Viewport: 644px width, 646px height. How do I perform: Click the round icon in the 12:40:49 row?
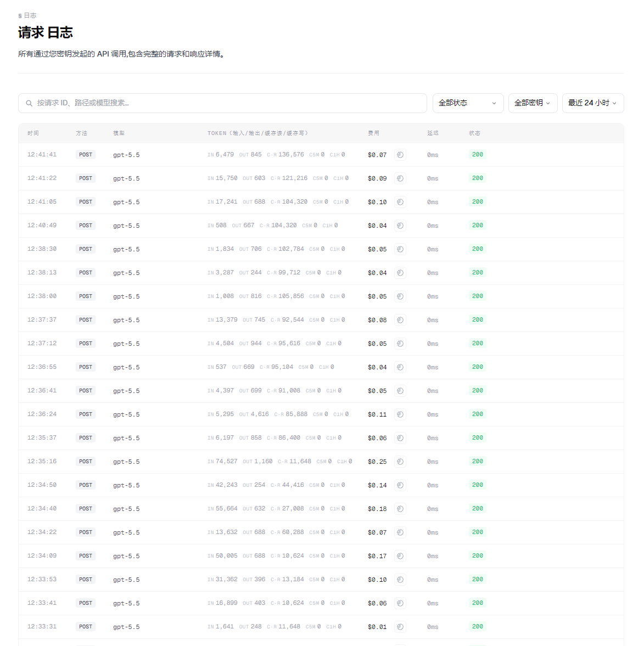click(400, 226)
